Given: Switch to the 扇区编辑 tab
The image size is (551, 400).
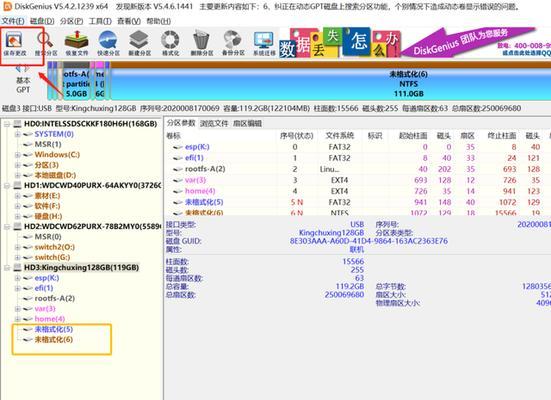Looking at the screenshot, I should pyautogui.click(x=247, y=123).
